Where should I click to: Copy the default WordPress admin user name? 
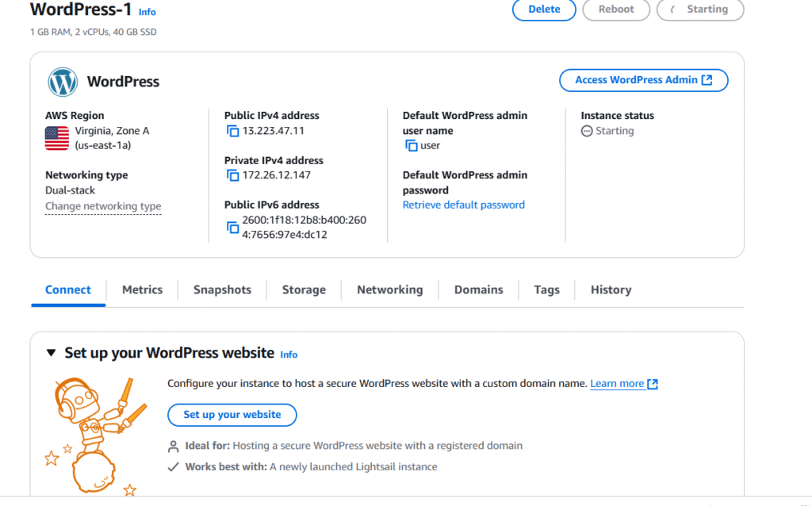(411, 146)
